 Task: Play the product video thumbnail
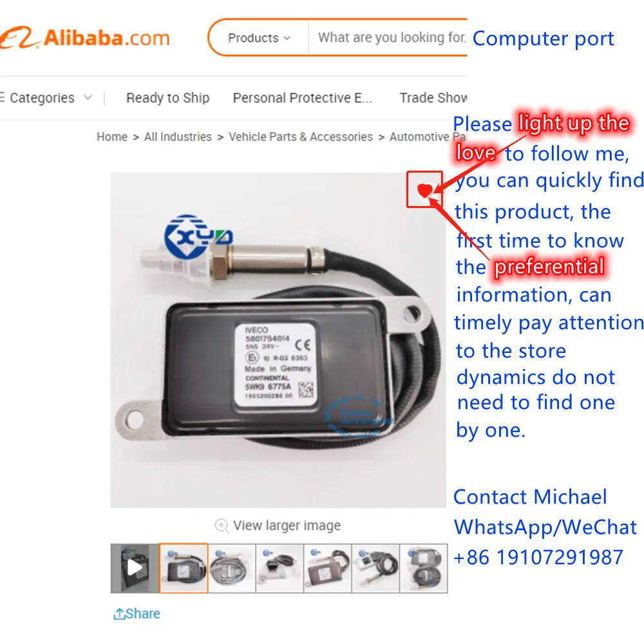[x=135, y=568]
